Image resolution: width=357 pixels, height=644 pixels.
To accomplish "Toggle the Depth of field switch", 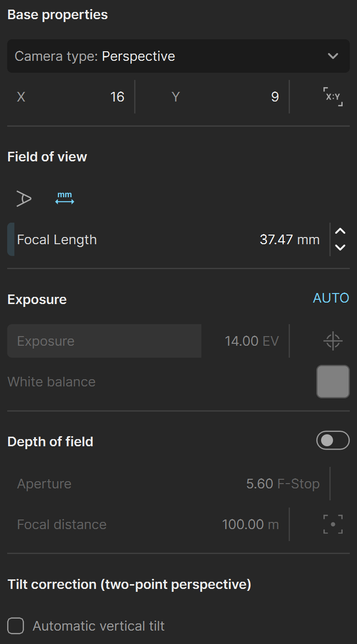I will click(x=333, y=441).
